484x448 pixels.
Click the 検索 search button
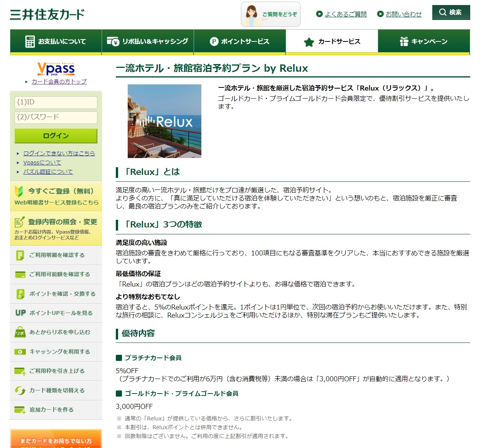point(451,12)
